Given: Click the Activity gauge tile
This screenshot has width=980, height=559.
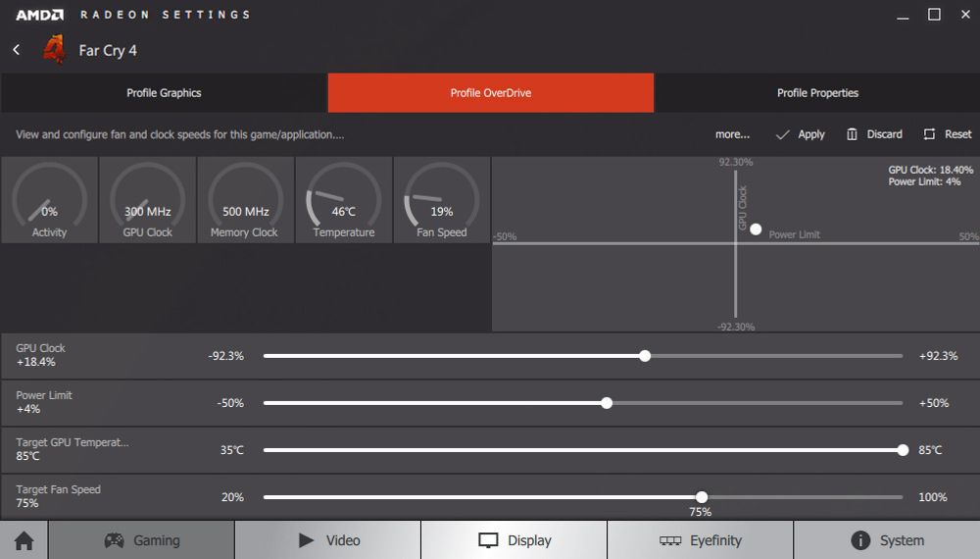Looking at the screenshot, I should pos(49,200).
